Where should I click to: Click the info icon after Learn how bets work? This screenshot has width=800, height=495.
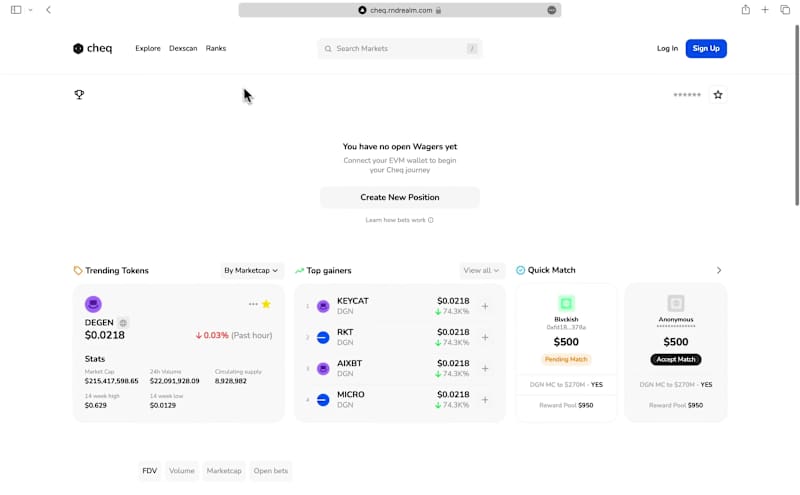[x=431, y=220]
